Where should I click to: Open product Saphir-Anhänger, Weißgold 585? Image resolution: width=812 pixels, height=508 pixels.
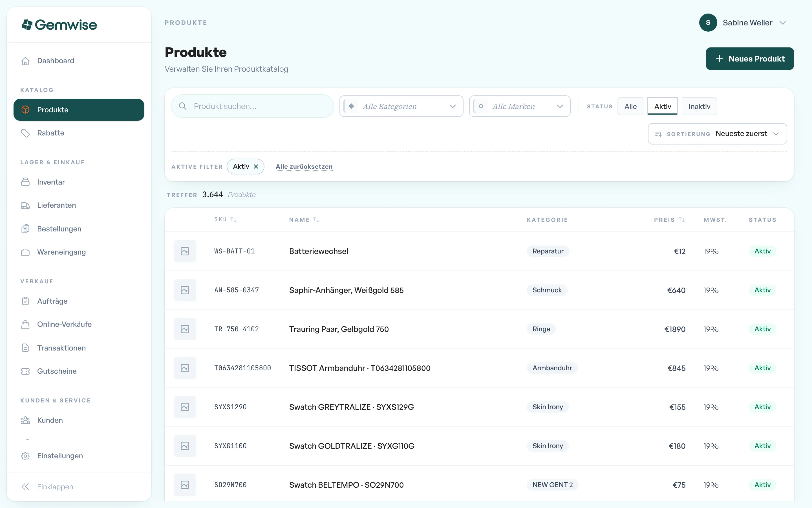(346, 290)
